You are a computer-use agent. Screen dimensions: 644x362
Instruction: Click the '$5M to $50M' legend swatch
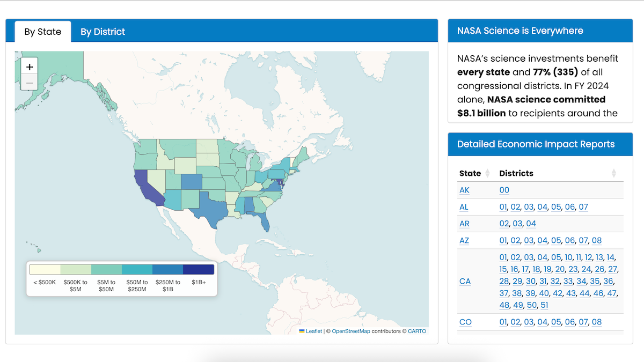(x=106, y=269)
